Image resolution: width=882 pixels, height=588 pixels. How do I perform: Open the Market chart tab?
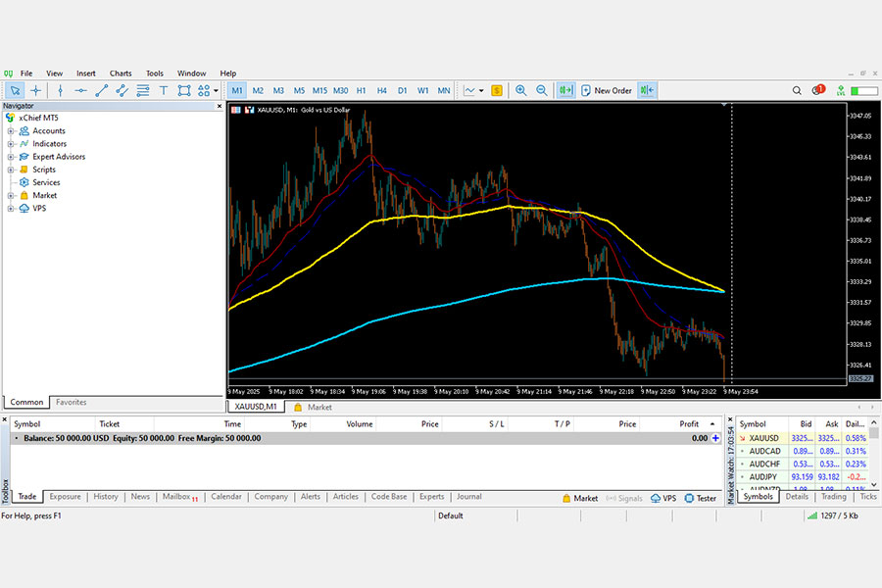click(314, 407)
